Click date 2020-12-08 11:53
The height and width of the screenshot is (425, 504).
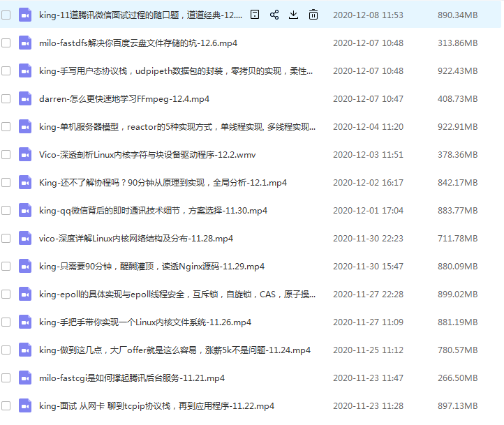click(368, 15)
